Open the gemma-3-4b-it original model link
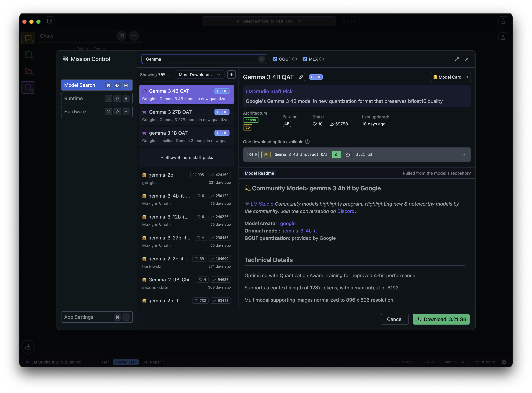 pyautogui.click(x=299, y=231)
